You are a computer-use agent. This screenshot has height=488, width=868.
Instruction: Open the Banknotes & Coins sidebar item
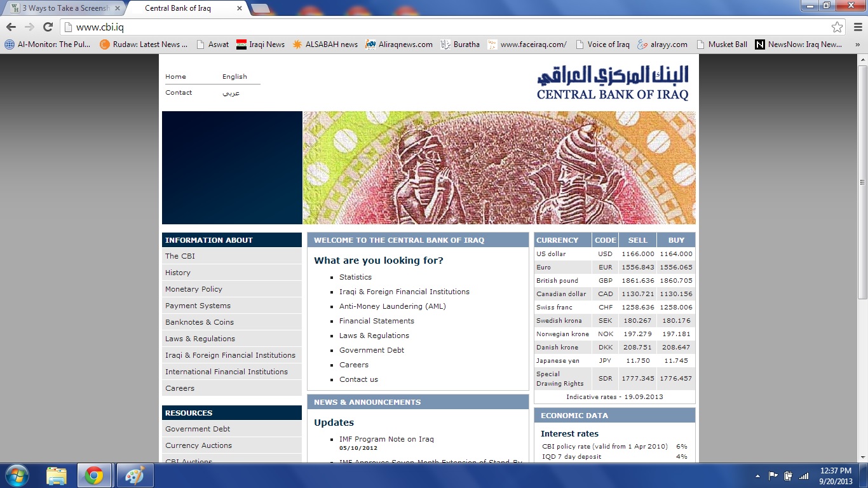(232, 322)
